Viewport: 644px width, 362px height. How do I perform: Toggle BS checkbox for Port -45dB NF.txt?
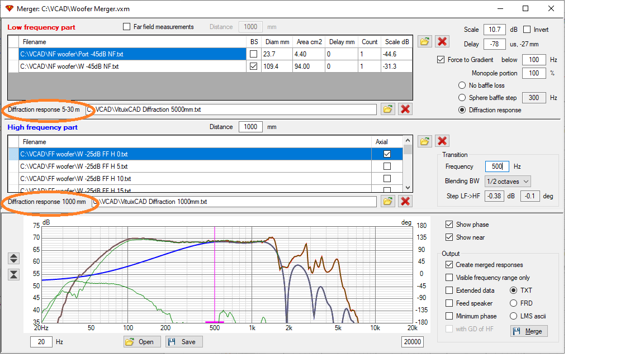tap(254, 54)
